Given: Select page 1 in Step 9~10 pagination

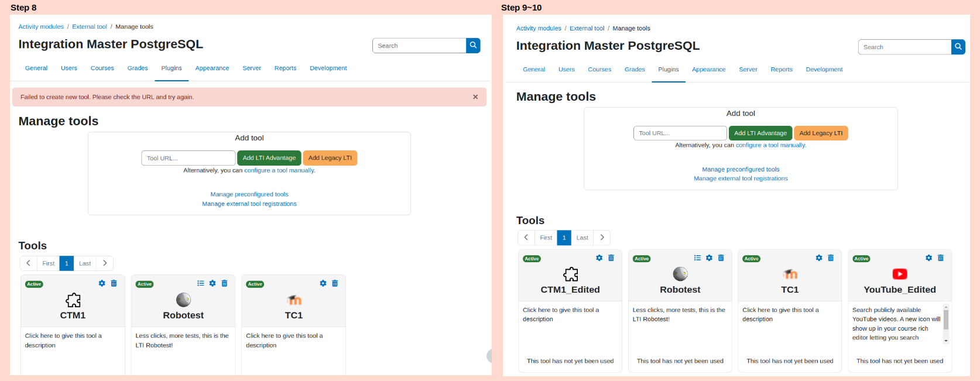Looking at the screenshot, I should (564, 238).
